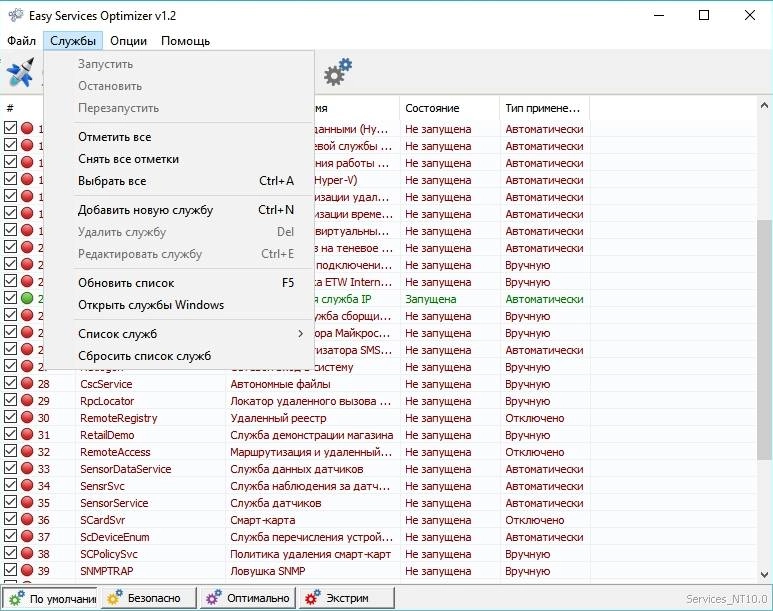Toggle checkbox for SensorDataService row

[10, 468]
